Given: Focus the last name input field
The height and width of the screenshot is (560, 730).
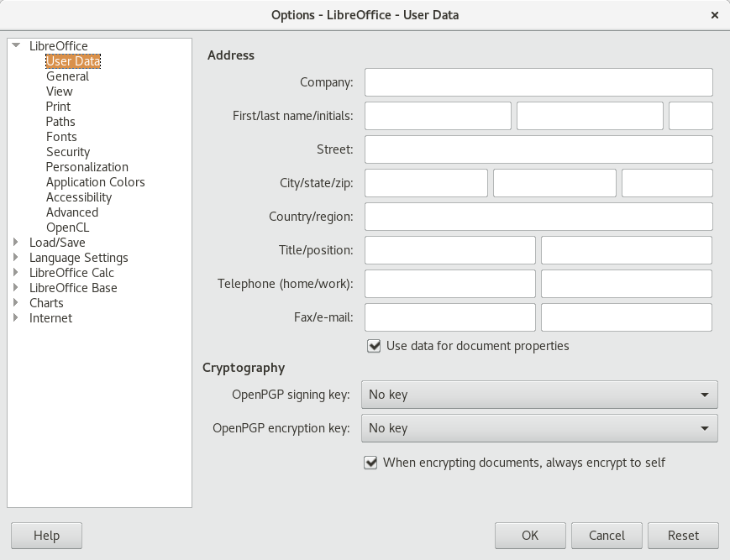Looking at the screenshot, I should click(x=590, y=116).
